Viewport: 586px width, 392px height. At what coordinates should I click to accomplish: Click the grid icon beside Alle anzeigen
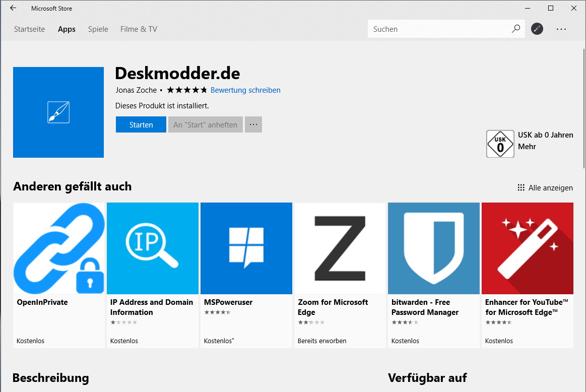point(521,187)
